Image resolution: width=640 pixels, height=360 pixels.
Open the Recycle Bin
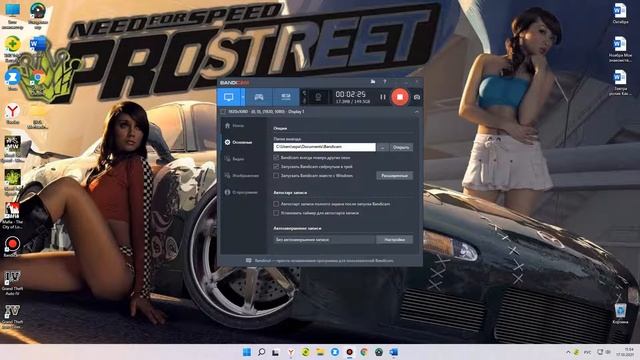click(x=620, y=313)
